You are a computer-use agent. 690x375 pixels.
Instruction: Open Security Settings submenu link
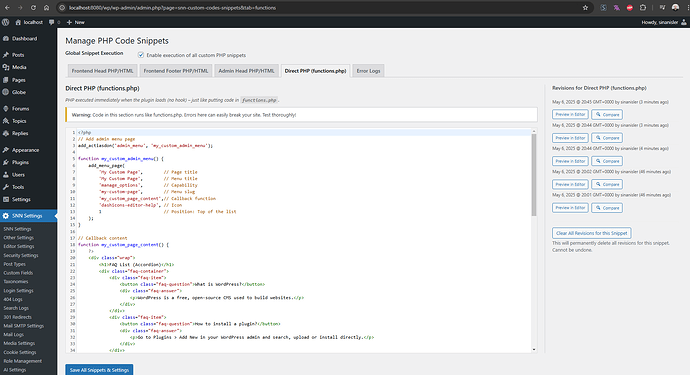[x=21, y=255]
